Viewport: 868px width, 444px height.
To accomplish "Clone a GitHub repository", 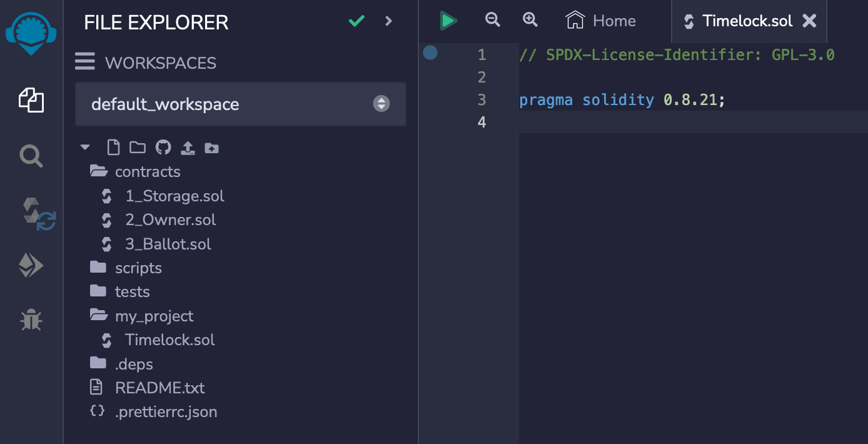I will click(x=163, y=147).
